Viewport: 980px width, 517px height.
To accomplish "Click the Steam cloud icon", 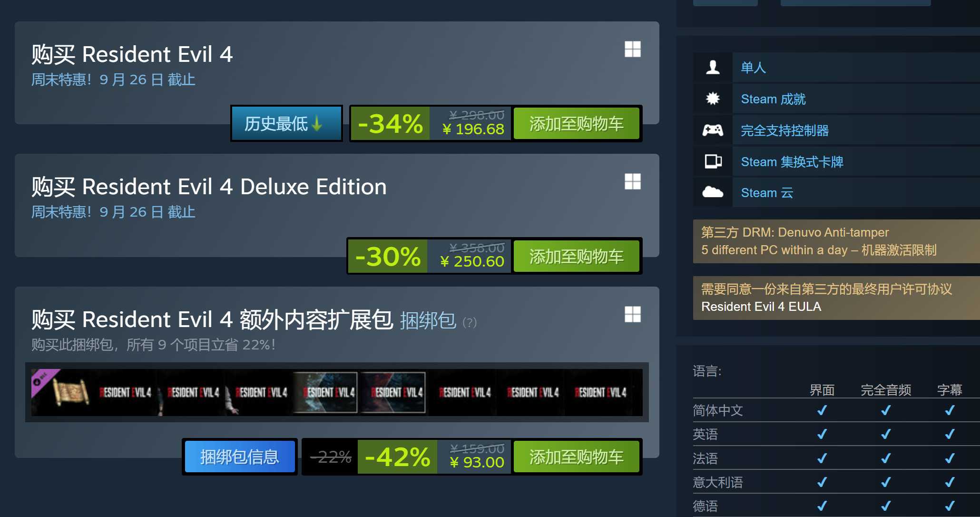I will tap(713, 192).
